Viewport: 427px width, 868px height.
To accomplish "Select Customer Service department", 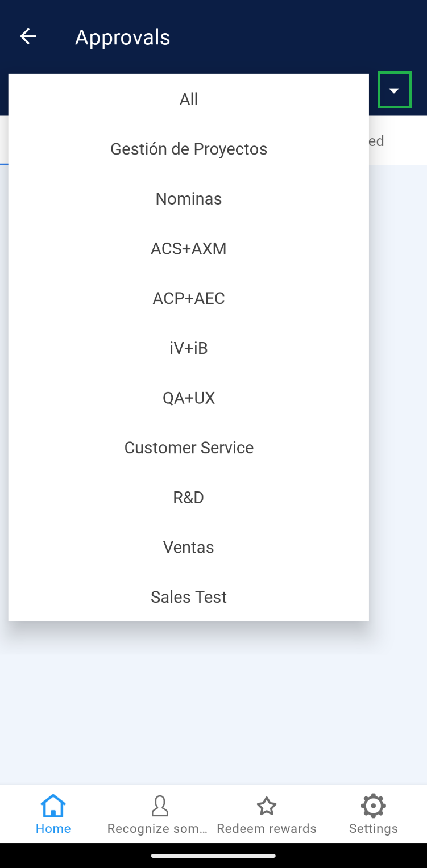I will coord(189,448).
